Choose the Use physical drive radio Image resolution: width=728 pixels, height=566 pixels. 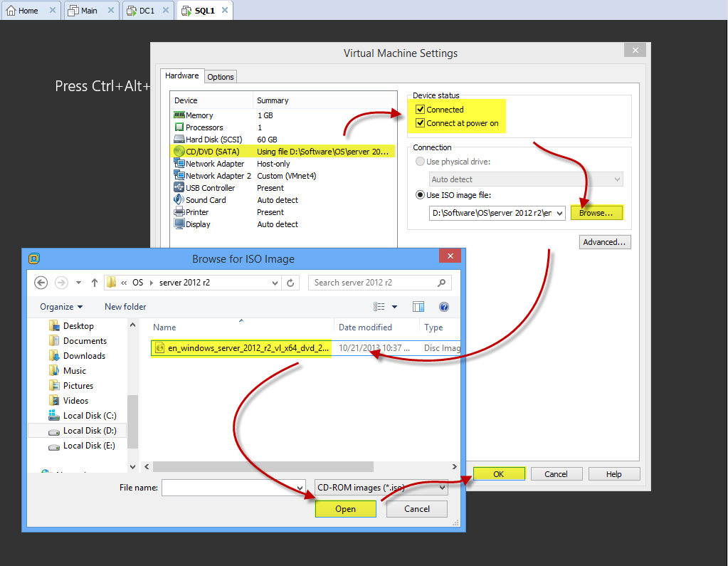[x=420, y=161]
